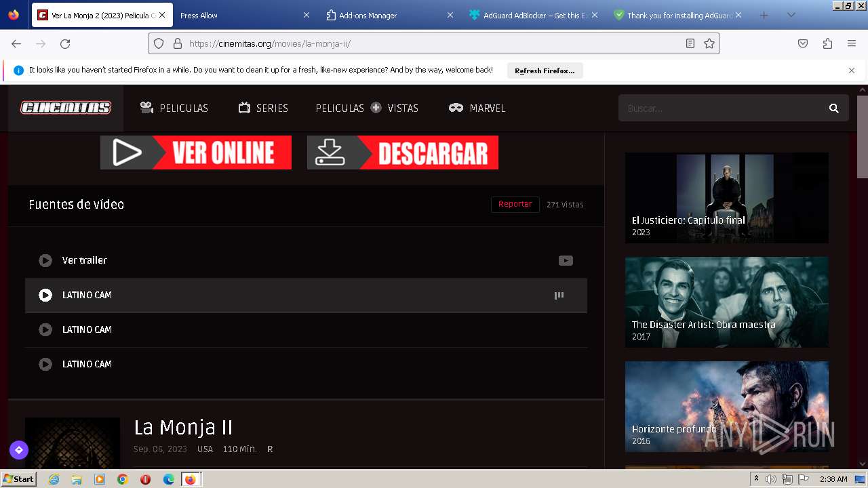Screen dimensions: 868x488
Task: Open the Peliculas camera icon menu
Action: pos(146,108)
